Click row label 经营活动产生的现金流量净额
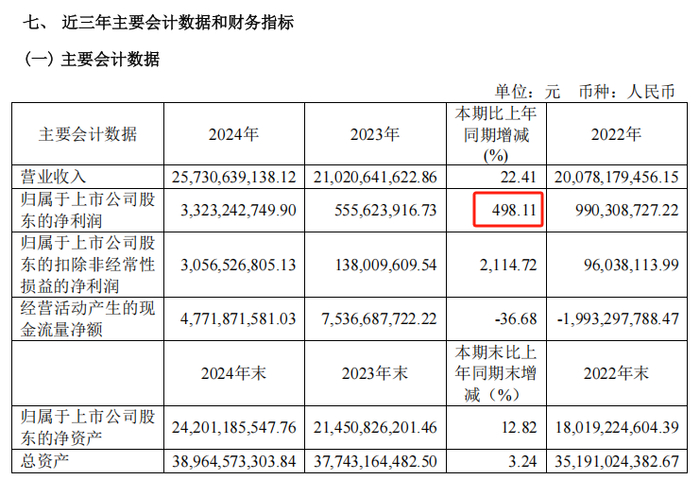Image resolution: width=700 pixels, height=481 pixels. pos(88,319)
